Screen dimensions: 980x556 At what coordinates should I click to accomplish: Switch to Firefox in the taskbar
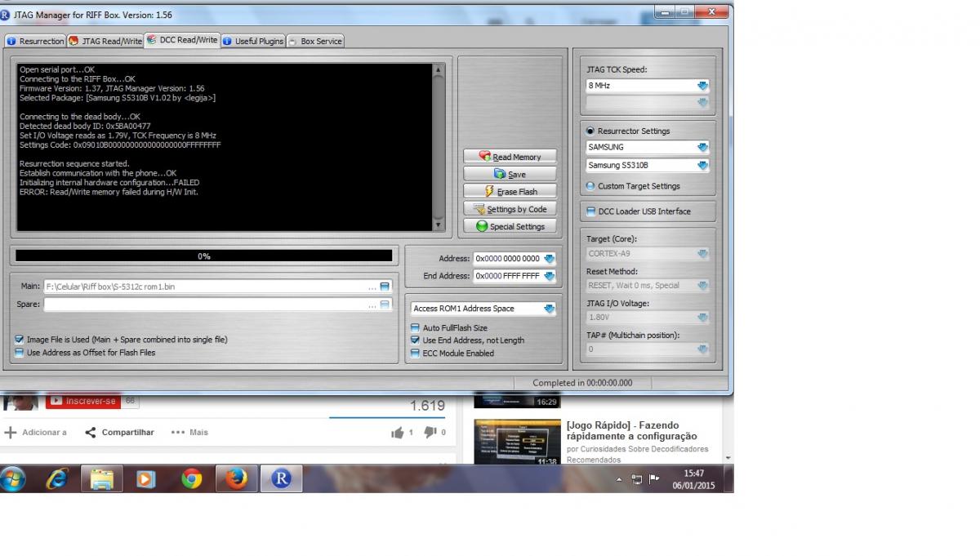tap(236, 478)
